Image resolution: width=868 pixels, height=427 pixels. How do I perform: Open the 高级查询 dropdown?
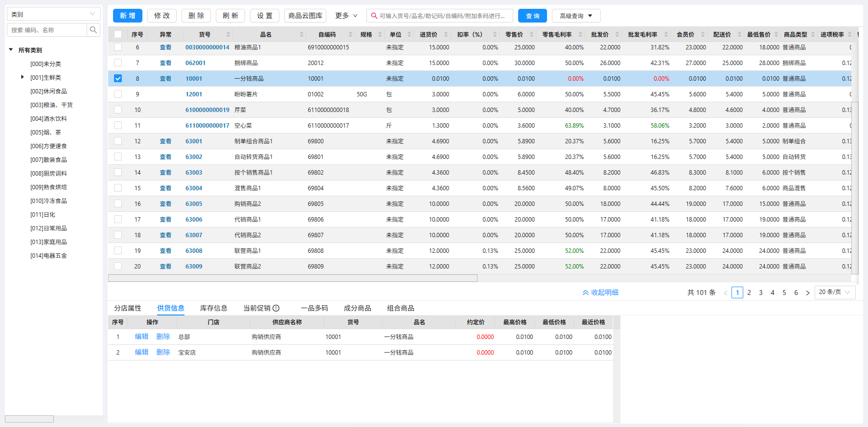pyautogui.click(x=576, y=16)
